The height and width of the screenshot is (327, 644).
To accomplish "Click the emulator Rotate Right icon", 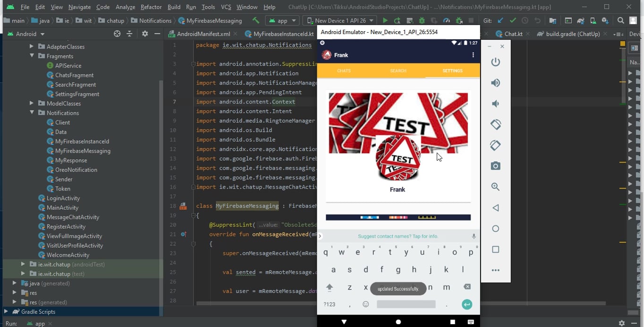I will (x=495, y=145).
